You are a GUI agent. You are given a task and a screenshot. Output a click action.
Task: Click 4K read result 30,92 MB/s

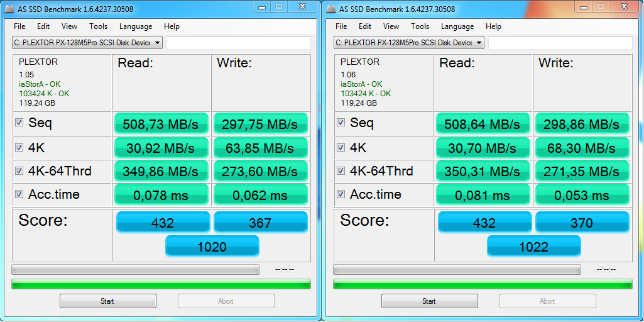tap(161, 148)
